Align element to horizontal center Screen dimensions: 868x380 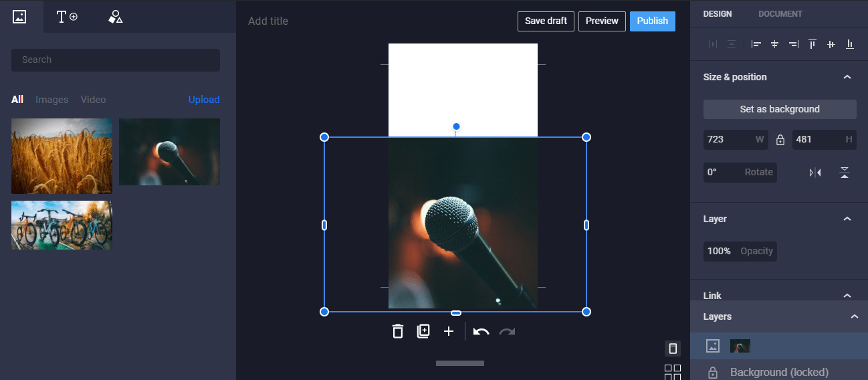point(775,44)
